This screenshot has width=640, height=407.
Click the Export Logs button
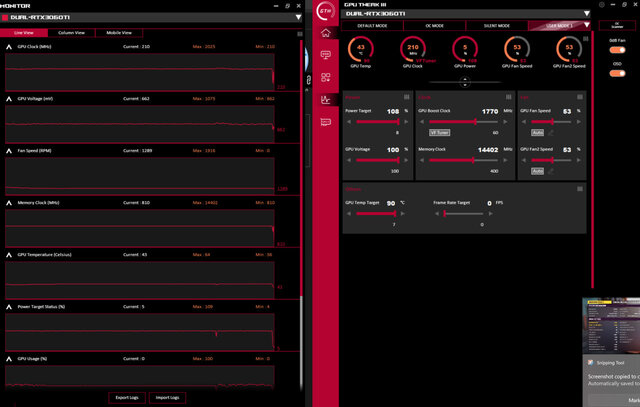click(126, 397)
